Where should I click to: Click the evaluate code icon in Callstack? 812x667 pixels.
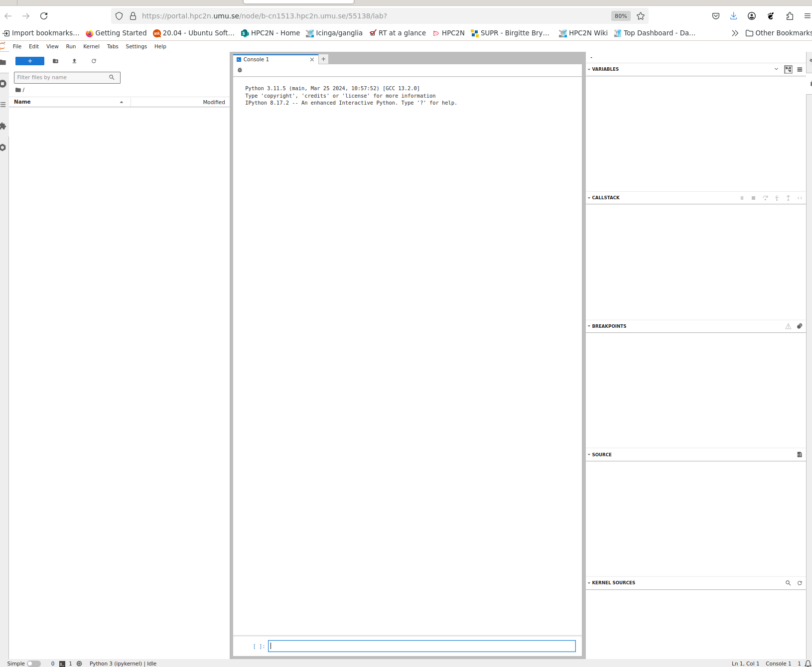pos(800,198)
